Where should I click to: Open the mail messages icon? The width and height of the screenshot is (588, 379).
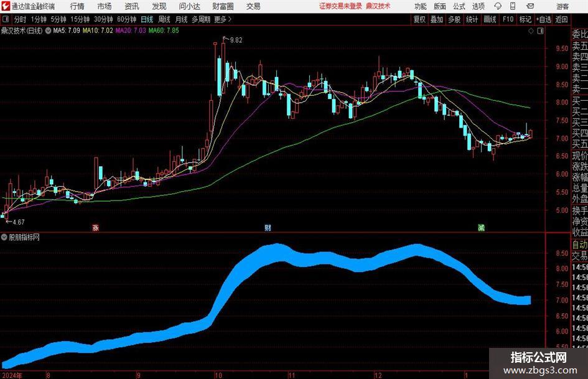coord(530,6)
